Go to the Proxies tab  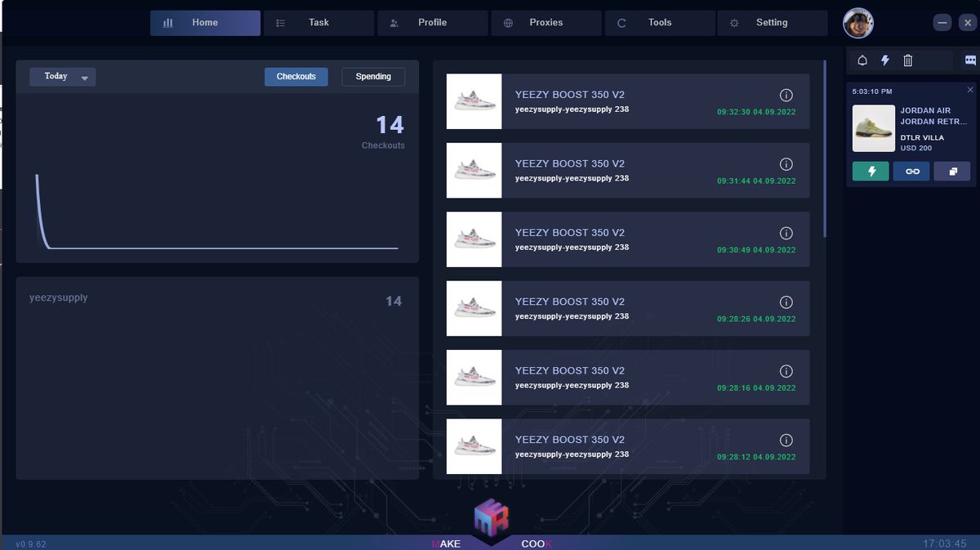(x=546, y=23)
